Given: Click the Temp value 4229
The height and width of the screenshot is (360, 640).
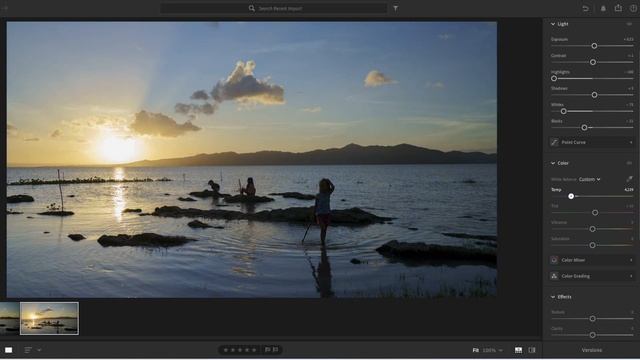Looking at the screenshot, I should click(629, 190).
